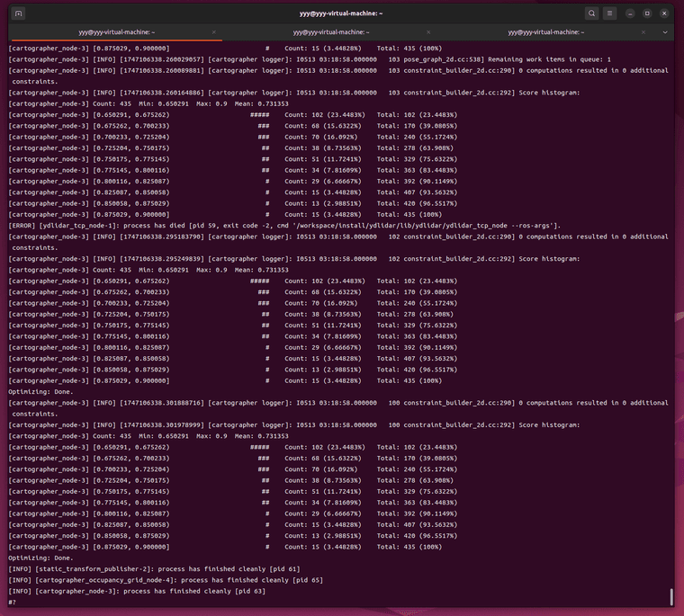Screen dimensions: 684x616
Task: Open a new terminal tab with the new-tab icon
Action: pyautogui.click(x=18, y=13)
